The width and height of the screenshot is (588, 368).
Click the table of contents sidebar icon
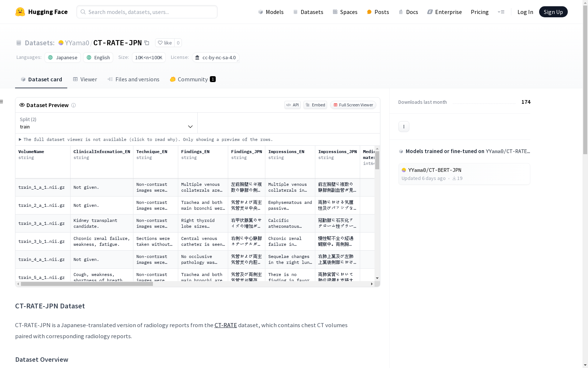[x=2, y=102]
